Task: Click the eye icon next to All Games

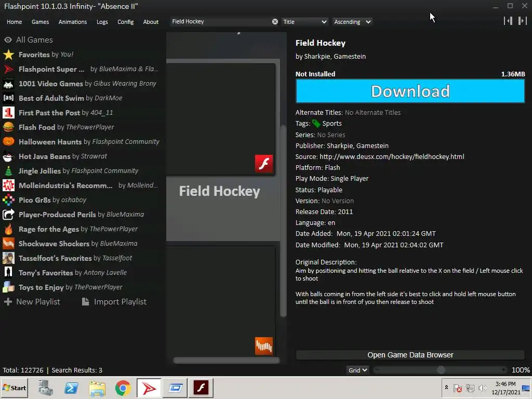Action: 8,39
